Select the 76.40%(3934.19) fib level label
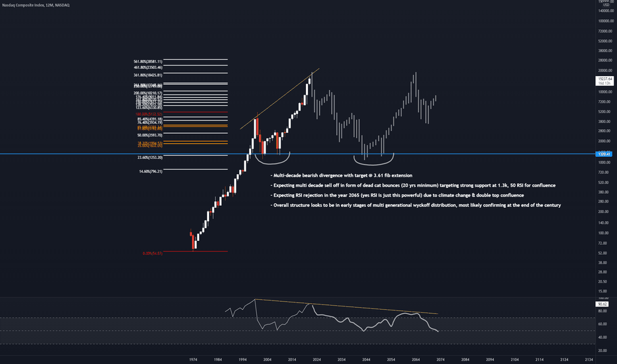The width and height of the screenshot is (617, 364). coord(150,123)
